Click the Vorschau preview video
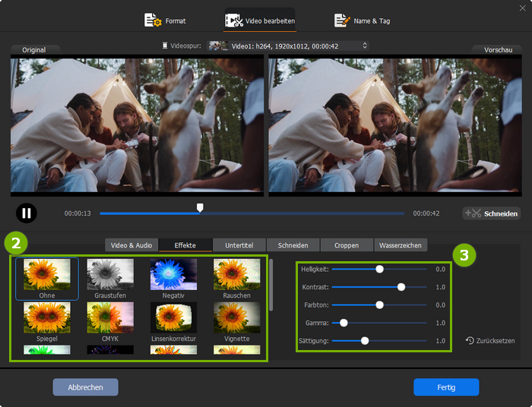The width and height of the screenshot is (532, 407). pyautogui.click(x=395, y=125)
